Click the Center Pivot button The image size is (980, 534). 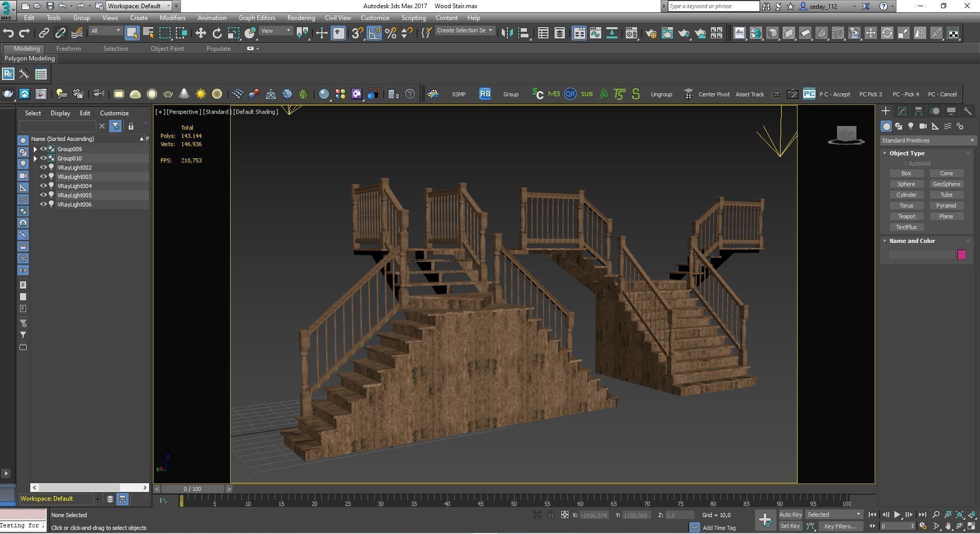[714, 94]
